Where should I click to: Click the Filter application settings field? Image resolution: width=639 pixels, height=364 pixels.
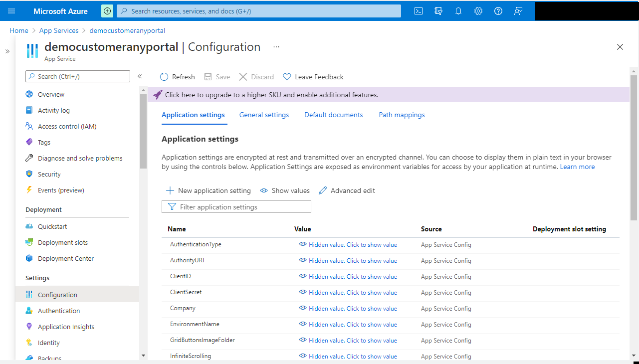[236, 206]
